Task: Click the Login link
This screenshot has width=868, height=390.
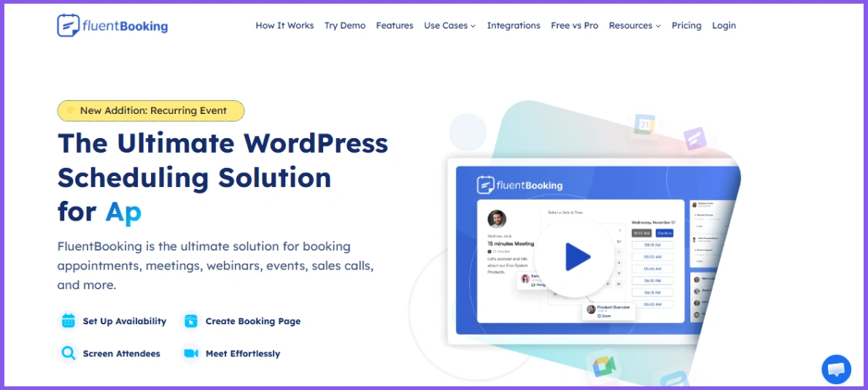Action: [x=724, y=26]
